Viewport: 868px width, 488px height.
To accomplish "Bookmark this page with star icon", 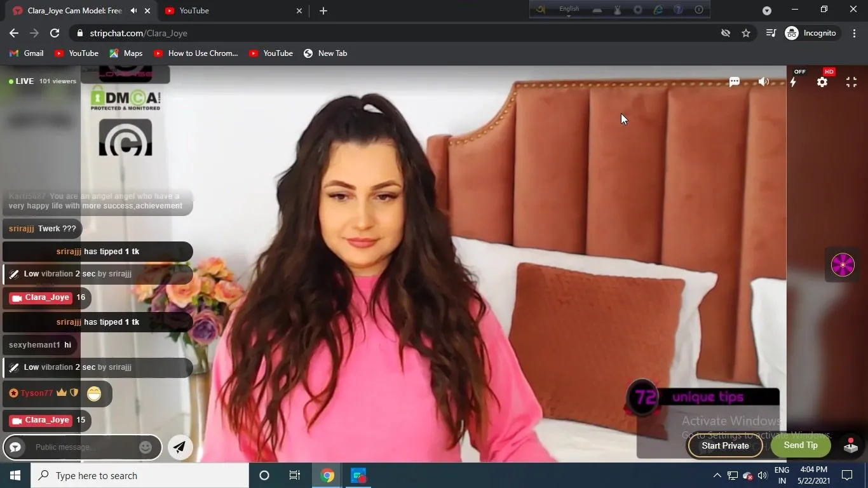I will (746, 33).
